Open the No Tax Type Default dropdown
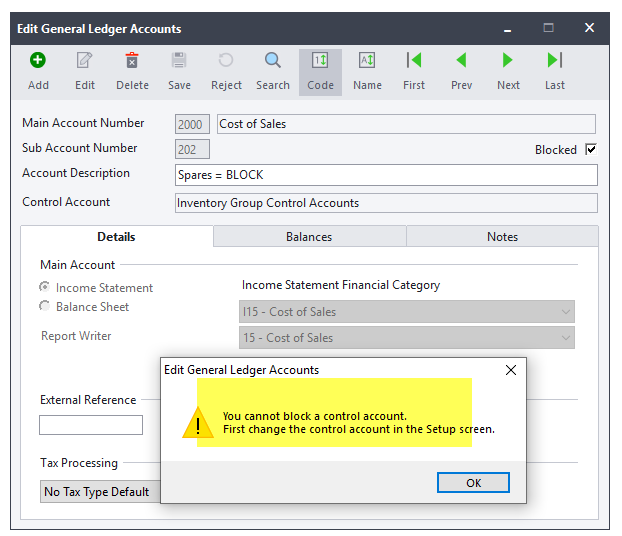 [x=98, y=492]
